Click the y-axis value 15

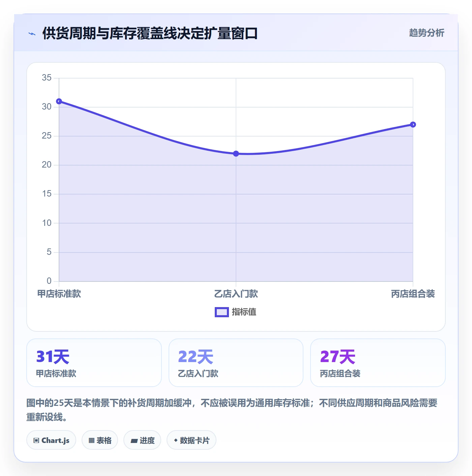(47, 194)
